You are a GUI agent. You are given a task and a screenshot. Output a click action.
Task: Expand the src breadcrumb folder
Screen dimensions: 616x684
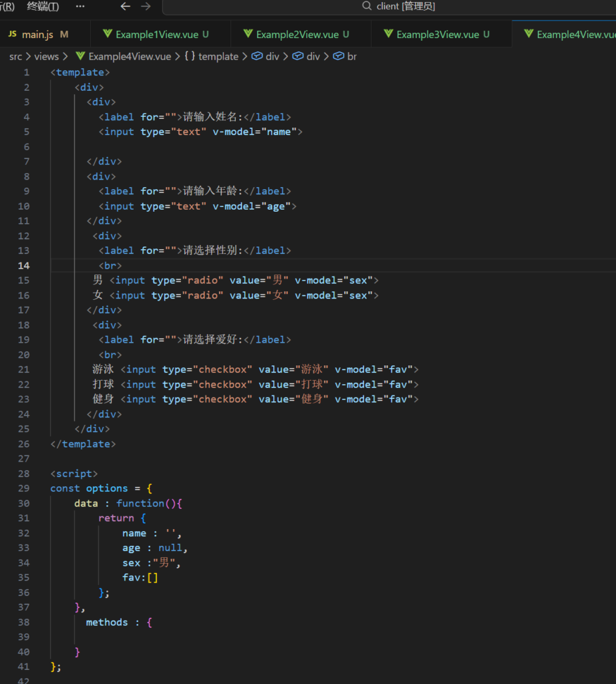15,57
